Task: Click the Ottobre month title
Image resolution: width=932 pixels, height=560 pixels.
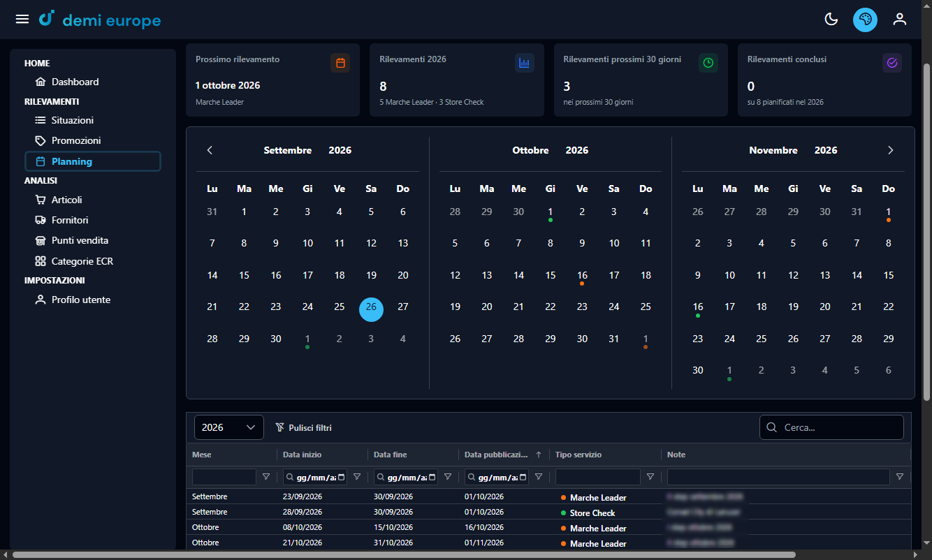Action: click(x=530, y=150)
